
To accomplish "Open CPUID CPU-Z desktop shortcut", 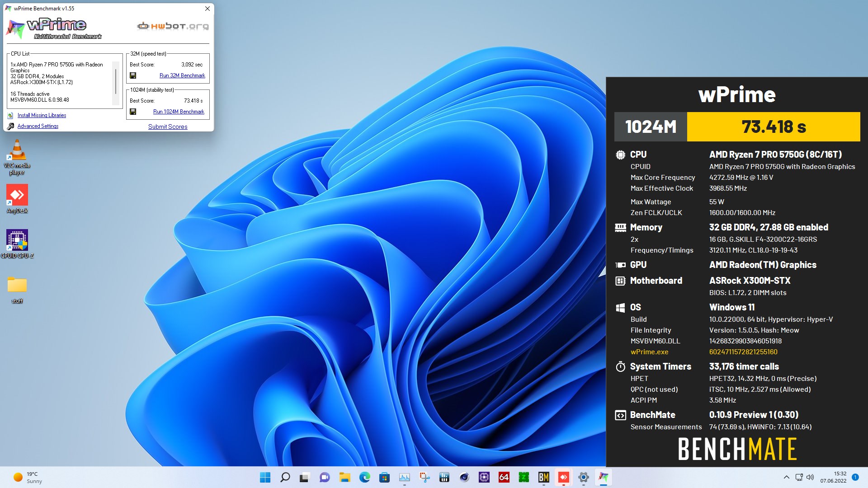I will pos(17,244).
